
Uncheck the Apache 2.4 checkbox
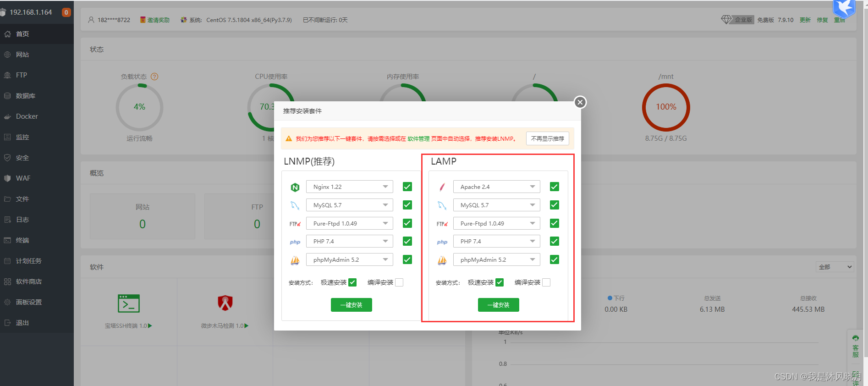pos(555,187)
